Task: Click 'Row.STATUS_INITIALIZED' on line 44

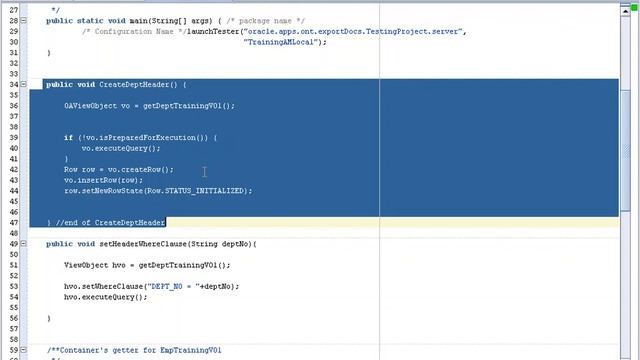Action: pos(195,191)
